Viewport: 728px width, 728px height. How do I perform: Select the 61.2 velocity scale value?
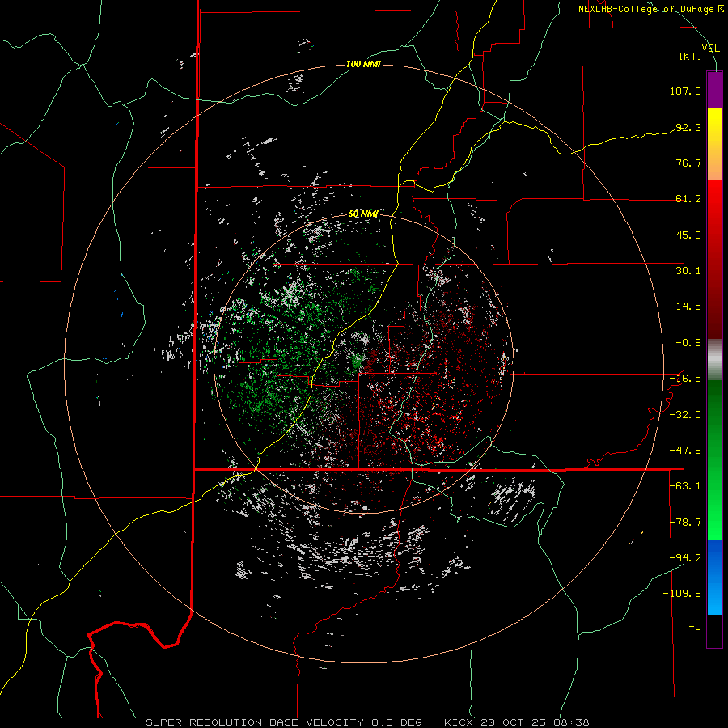click(688, 199)
